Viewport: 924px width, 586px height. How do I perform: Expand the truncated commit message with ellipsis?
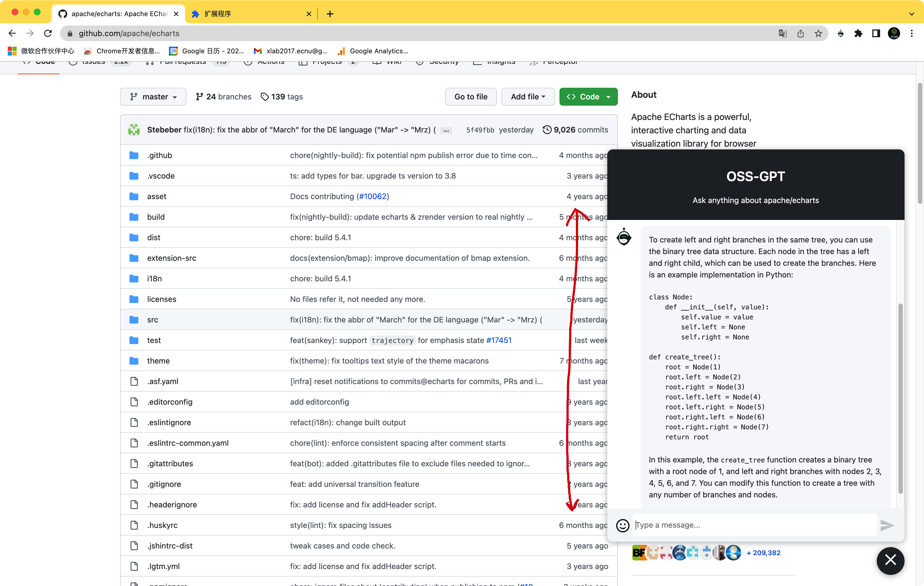446,131
